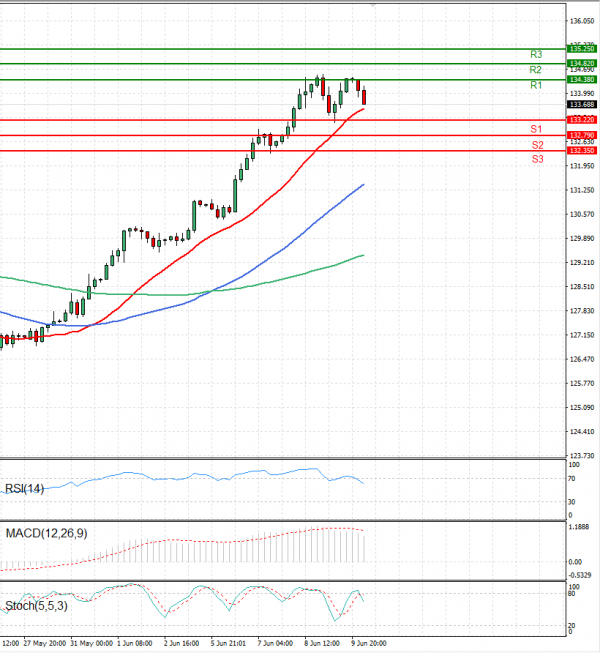Select the green 135.250 price tag
This screenshot has width=600, height=653.
(x=582, y=49)
